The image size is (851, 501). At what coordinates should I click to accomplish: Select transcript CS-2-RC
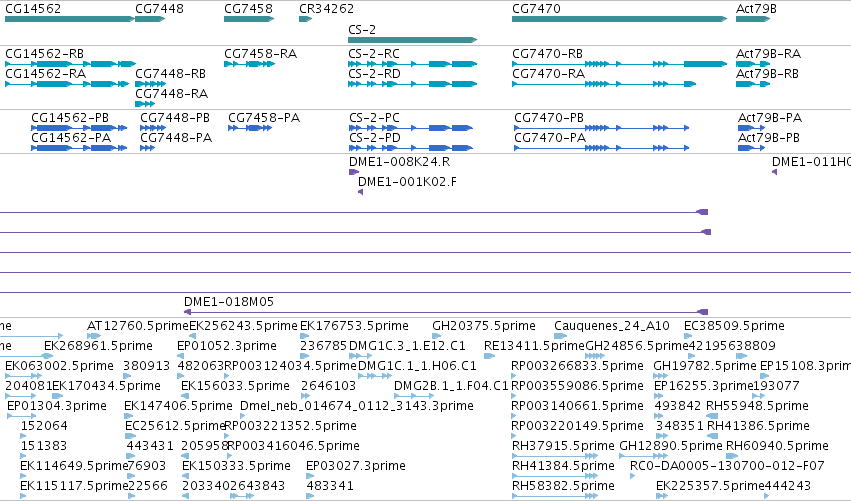[412, 64]
